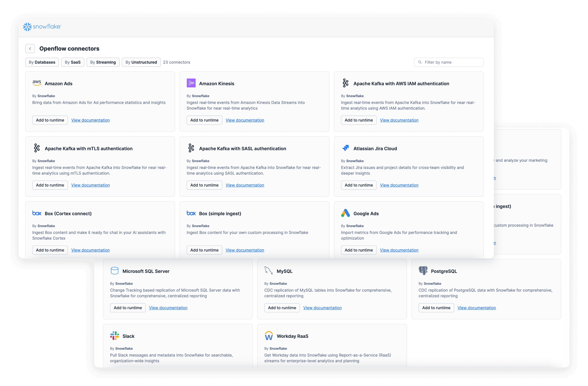Click the Workday RaaS icon

[x=269, y=336]
